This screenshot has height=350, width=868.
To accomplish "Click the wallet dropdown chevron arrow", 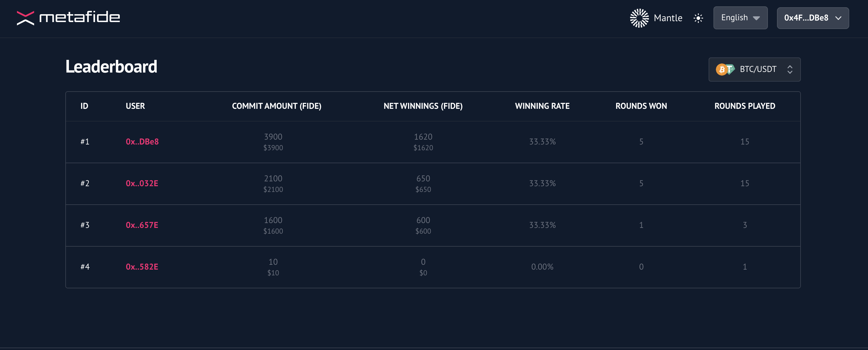I will pos(838,18).
